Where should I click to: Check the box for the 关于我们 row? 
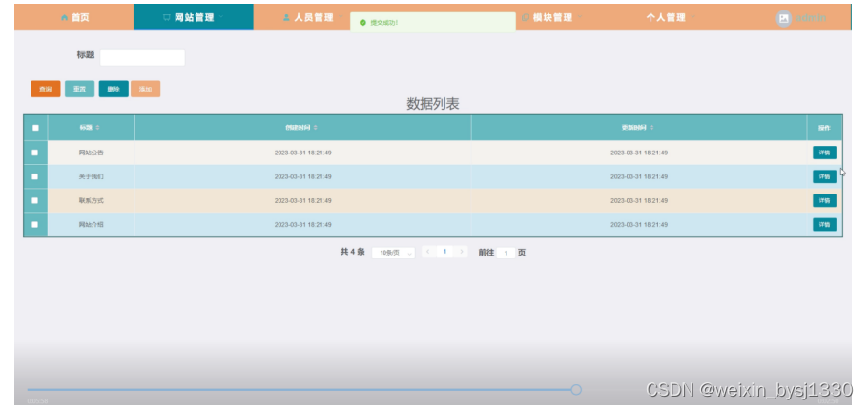[x=35, y=176]
